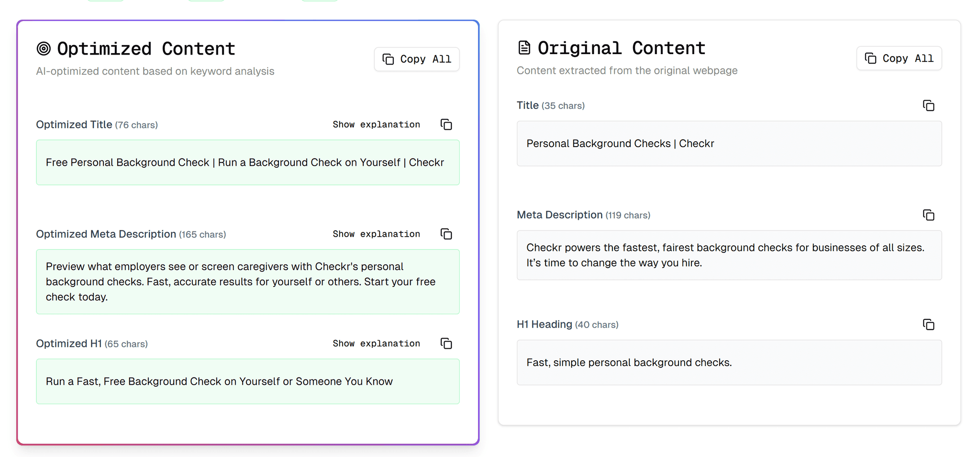
Task: Show explanation for the Optimized Meta Description
Action: tap(376, 234)
